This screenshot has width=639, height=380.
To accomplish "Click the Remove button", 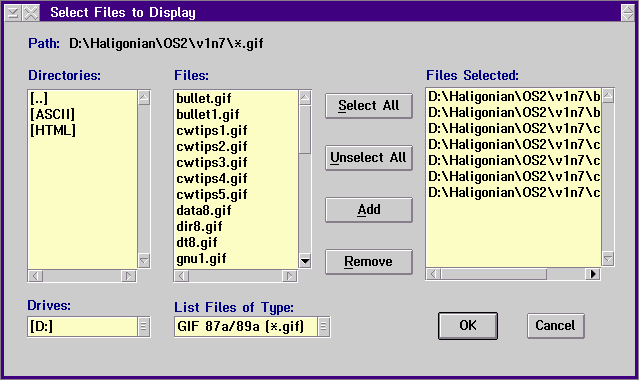I will pos(369,262).
